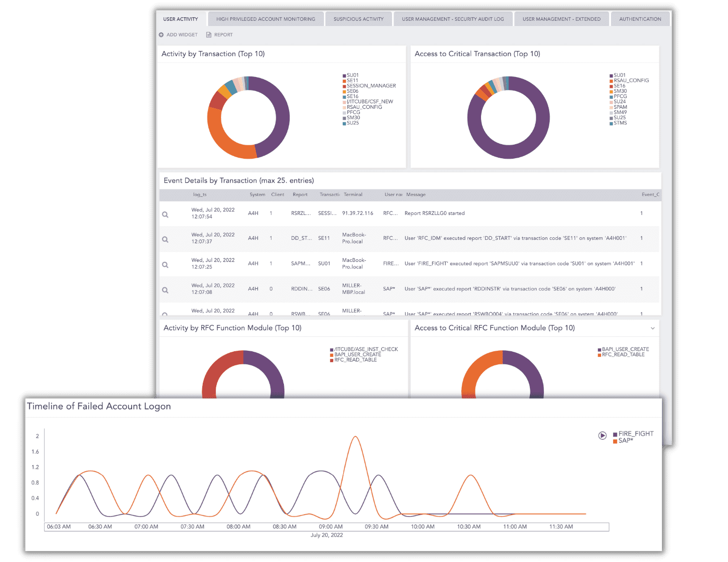Toggle RFC_READ_TABLE legend in Activity by RFC chart
Viewport: 728px width, 562px height.
[x=354, y=360]
